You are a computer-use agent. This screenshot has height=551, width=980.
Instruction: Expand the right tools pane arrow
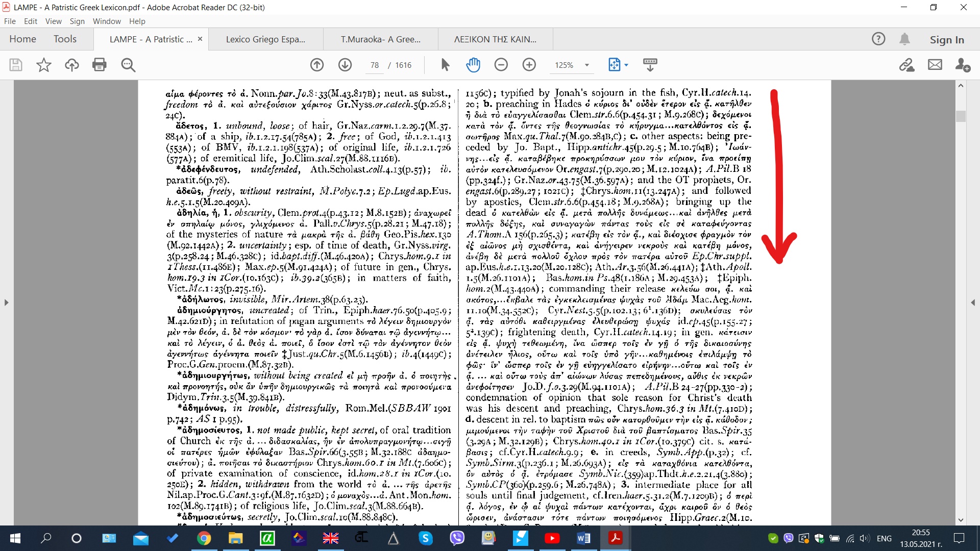coord(973,303)
